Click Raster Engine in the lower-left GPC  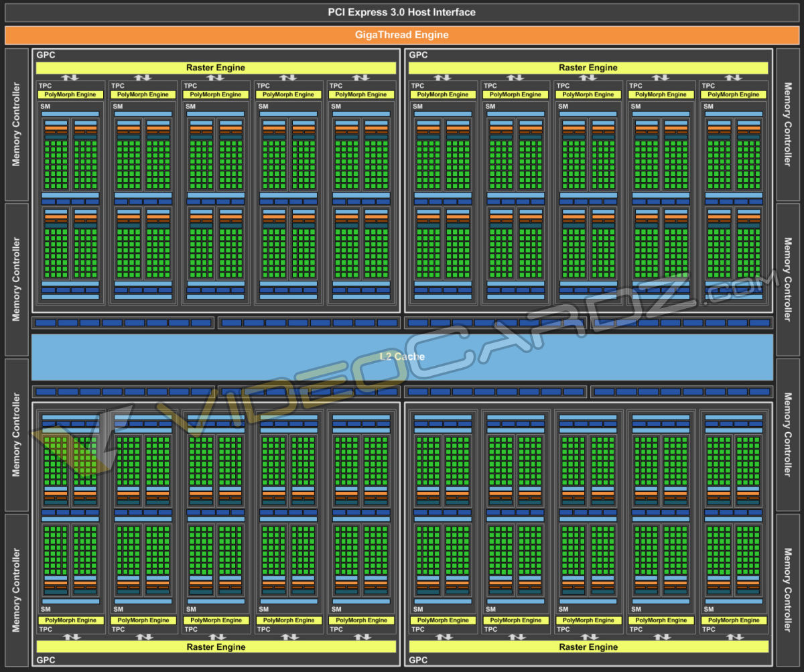tap(215, 647)
